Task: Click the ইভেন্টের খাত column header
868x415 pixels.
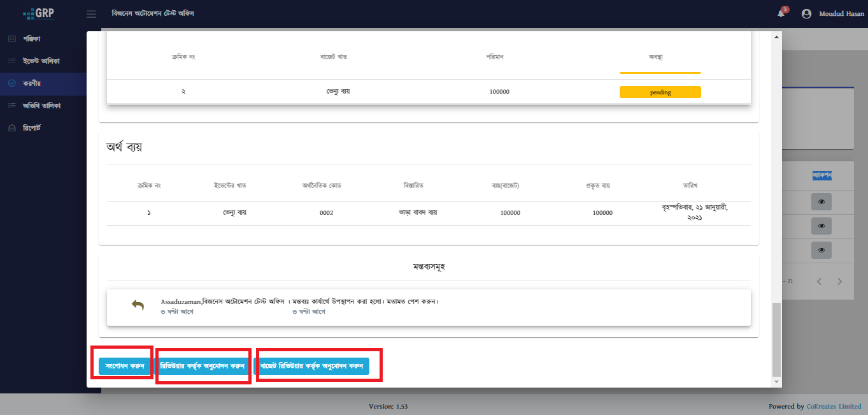Action: (x=230, y=186)
